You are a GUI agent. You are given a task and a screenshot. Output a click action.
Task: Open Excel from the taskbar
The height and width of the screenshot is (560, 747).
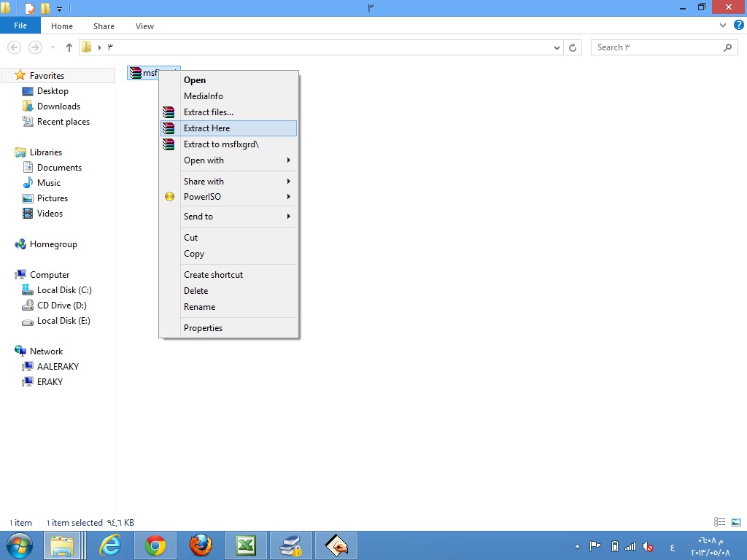point(246,545)
